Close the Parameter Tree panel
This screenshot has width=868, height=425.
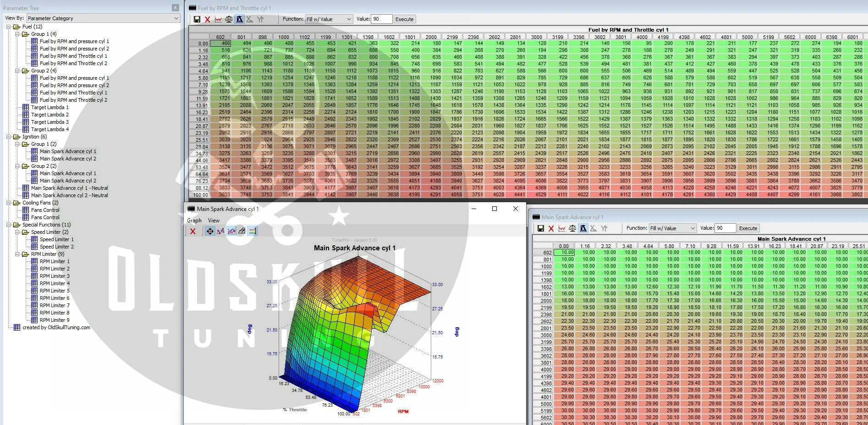pyautogui.click(x=175, y=8)
